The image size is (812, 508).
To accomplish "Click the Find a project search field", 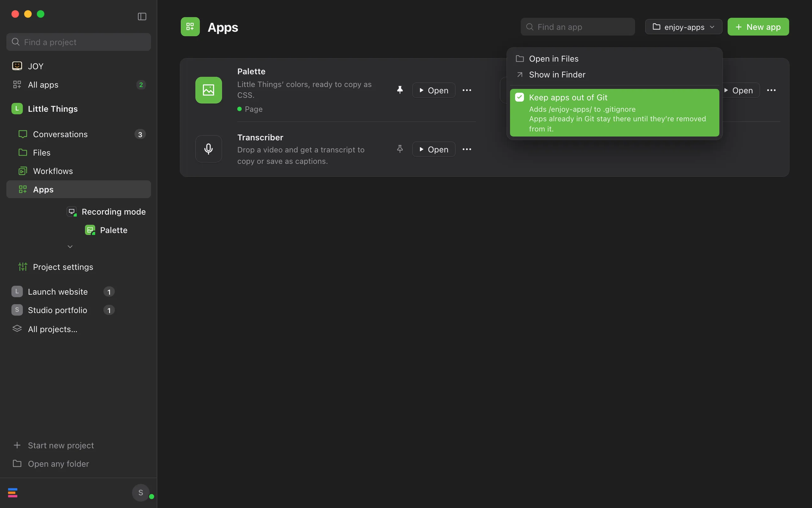I will pyautogui.click(x=79, y=42).
